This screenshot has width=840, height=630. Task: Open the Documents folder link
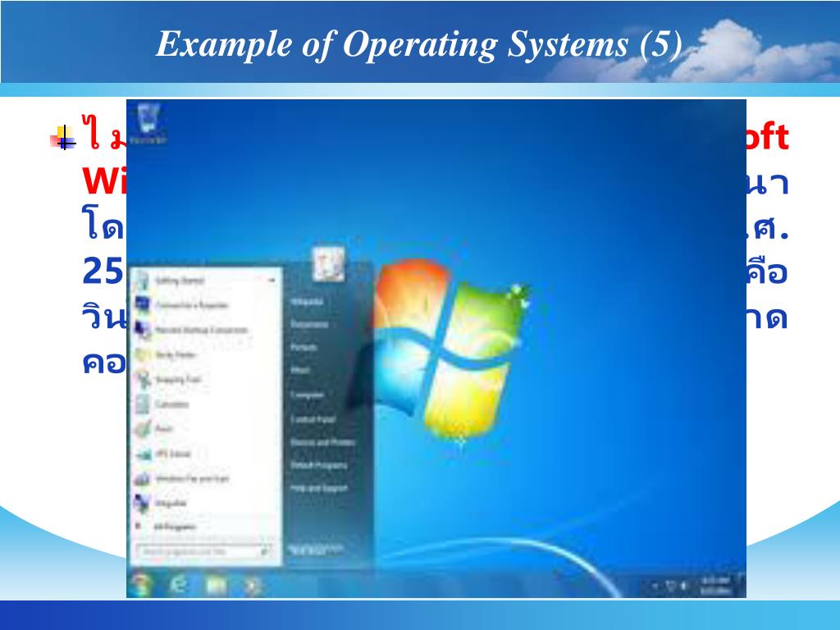coord(309,325)
